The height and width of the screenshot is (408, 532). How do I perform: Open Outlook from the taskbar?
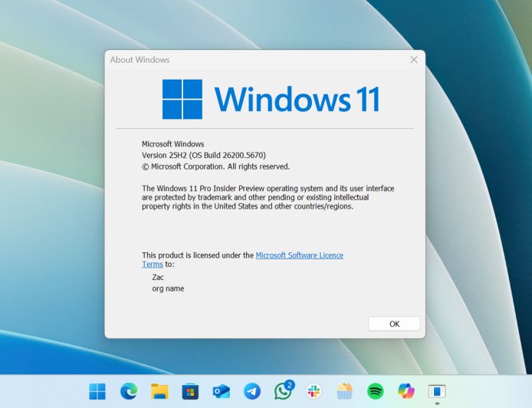pos(222,391)
